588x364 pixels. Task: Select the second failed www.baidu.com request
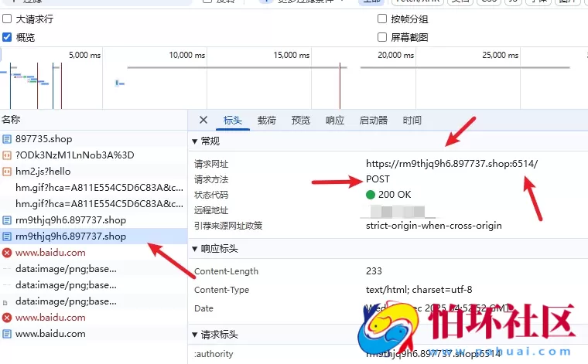point(94,318)
